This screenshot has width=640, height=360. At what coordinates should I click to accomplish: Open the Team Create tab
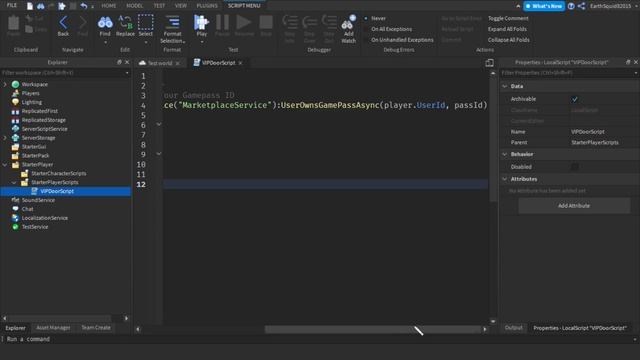96,328
